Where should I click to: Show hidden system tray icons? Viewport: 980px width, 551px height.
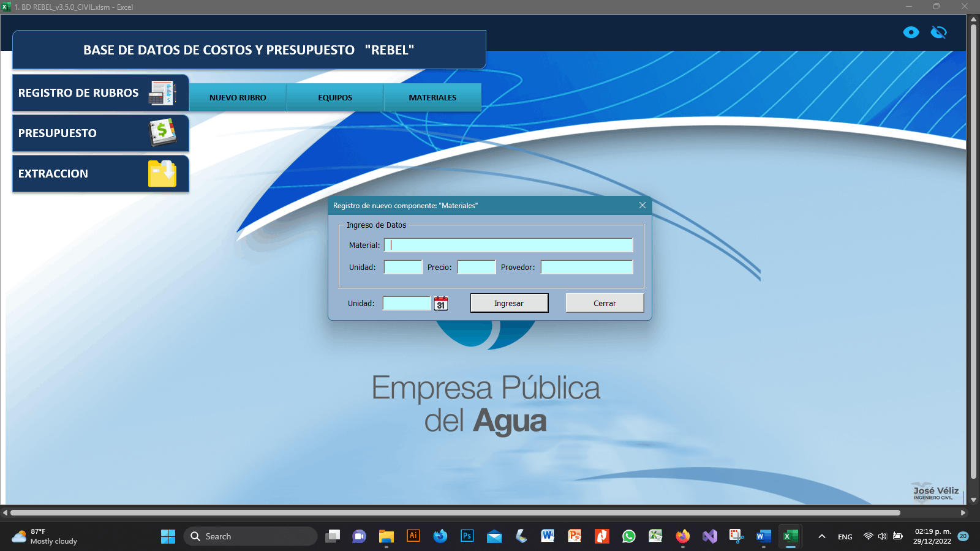click(822, 536)
